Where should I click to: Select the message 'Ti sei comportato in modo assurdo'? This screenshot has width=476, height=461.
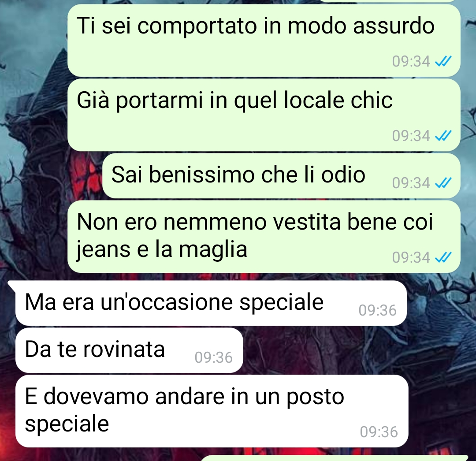(x=264, y=41)
